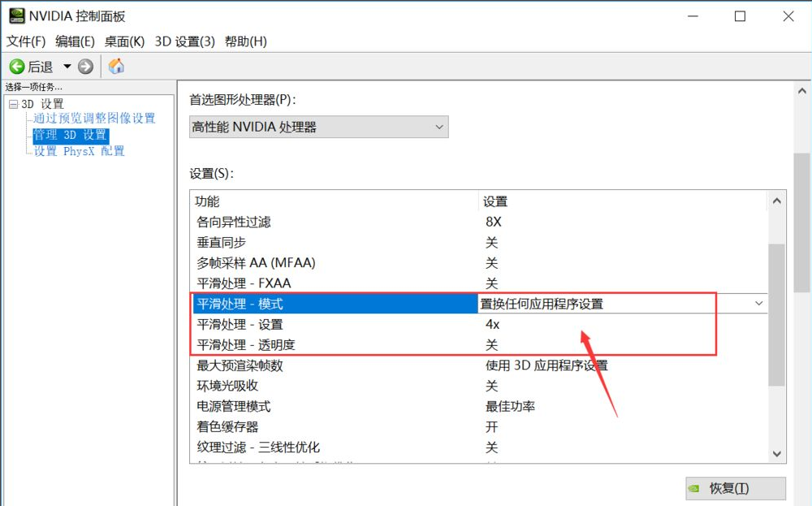812x506 pixels.
Task: Click settings list scrollbar down arrow
Action: click(777, 454)
